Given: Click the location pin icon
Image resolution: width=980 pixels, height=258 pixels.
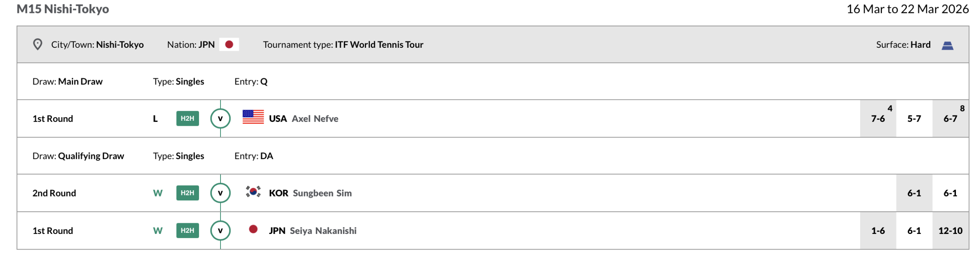Looking at the screenshot, I should [38, 44].
